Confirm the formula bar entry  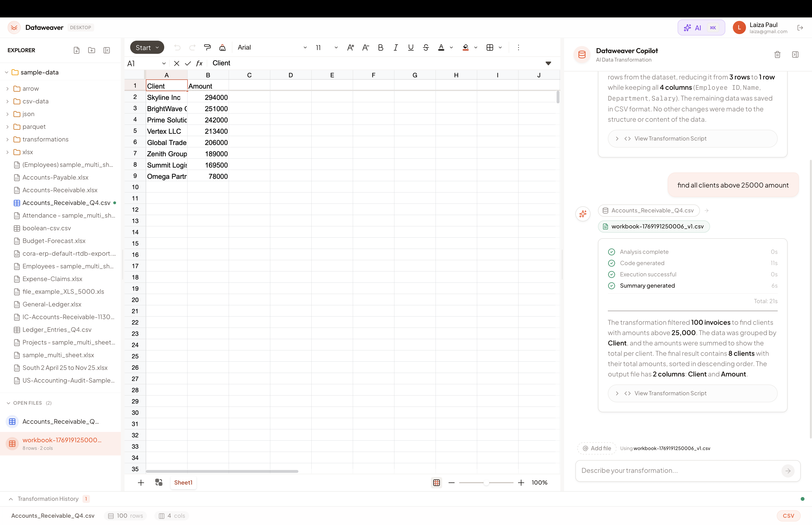(188, 63)
